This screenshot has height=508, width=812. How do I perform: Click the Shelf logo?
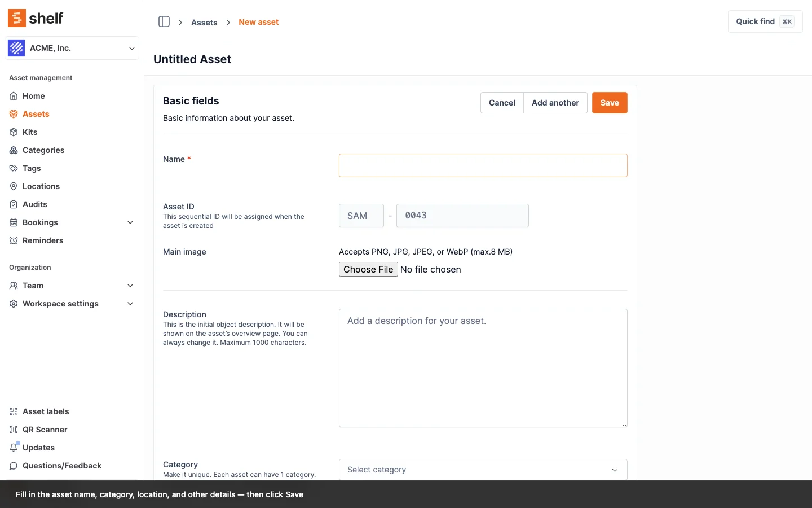click(x=36, y=18)
